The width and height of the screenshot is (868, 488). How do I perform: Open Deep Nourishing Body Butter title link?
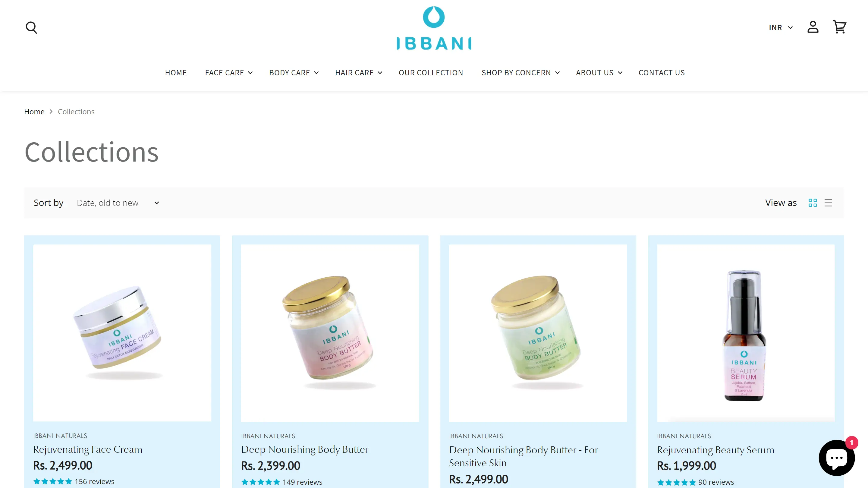pos(305,449)
